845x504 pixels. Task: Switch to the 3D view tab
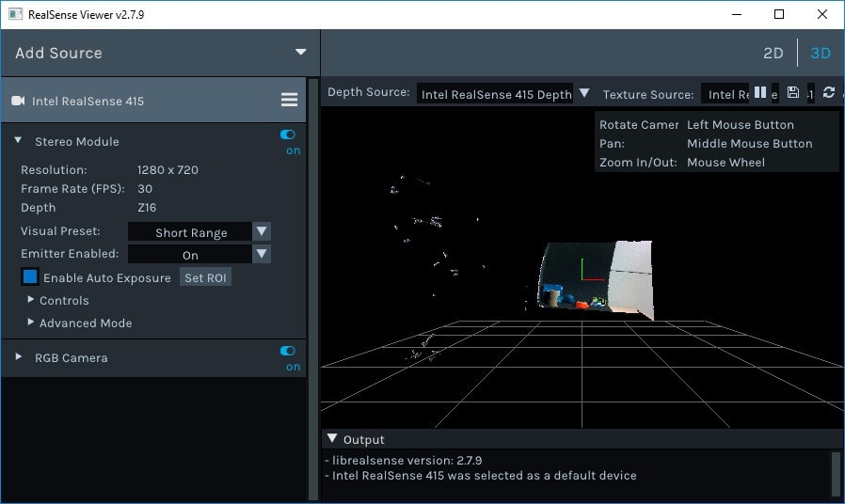coord(821,54)
